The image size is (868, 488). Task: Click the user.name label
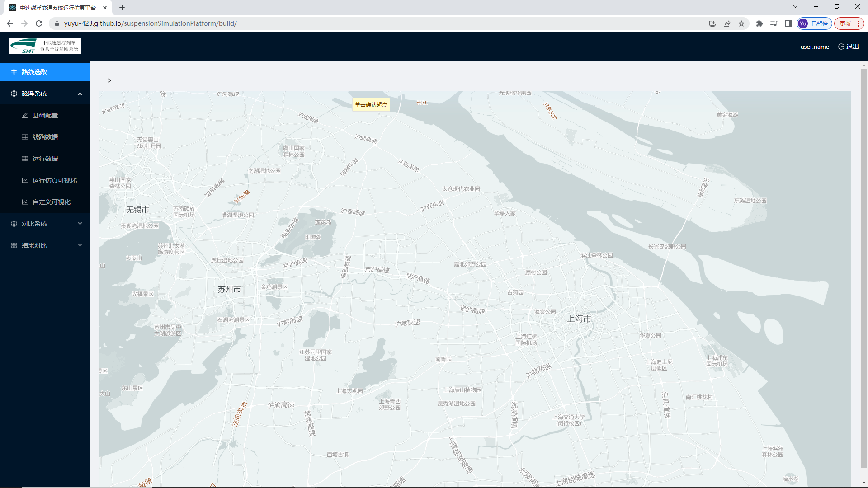(815, 47)
